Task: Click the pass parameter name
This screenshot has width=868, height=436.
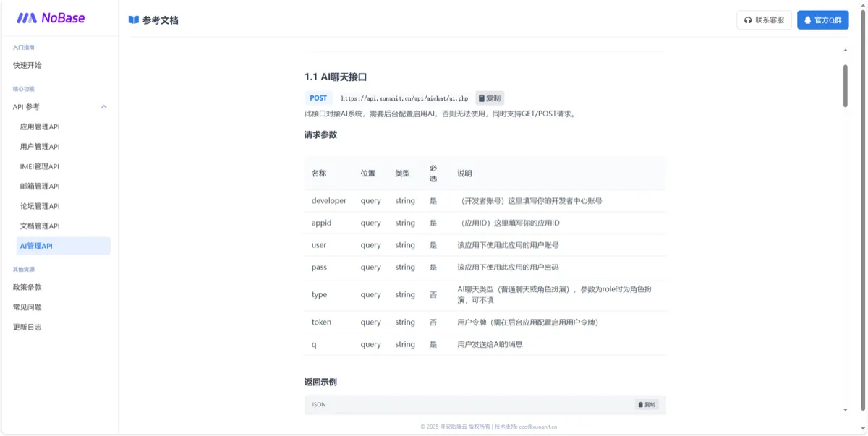Action: [x=319, y=268]
